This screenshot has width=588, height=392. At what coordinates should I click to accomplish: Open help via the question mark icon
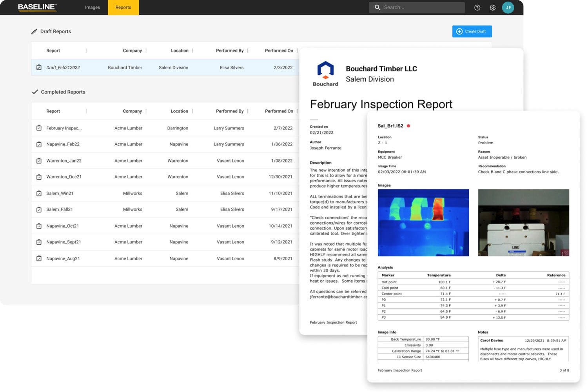point(477,7)
